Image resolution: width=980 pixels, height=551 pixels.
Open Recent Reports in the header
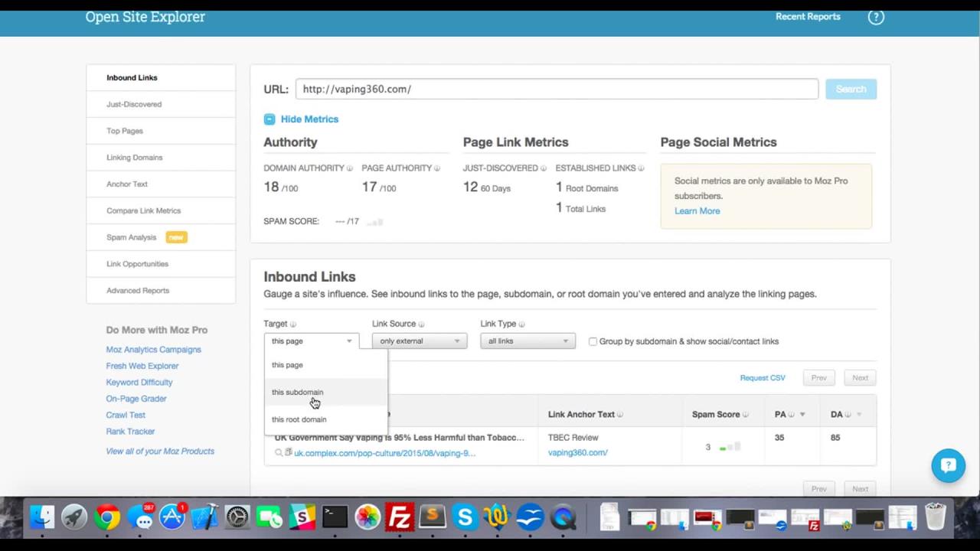(808, 17)
